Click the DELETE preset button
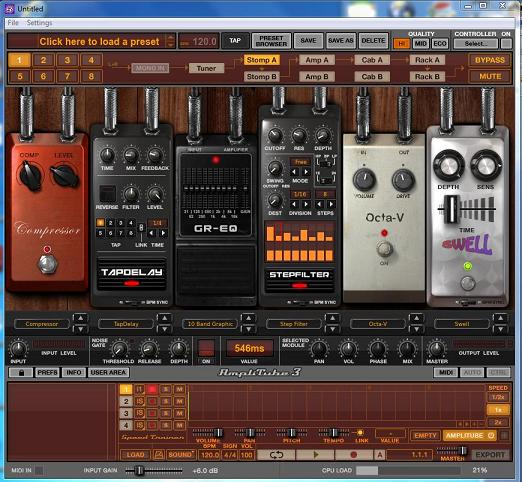The height and width of the screenshot is (482, 522). [373, 41]
